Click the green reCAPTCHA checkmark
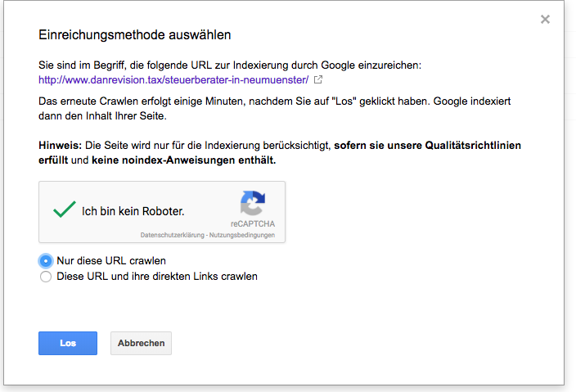576x392 pixels. coord(65,210)
